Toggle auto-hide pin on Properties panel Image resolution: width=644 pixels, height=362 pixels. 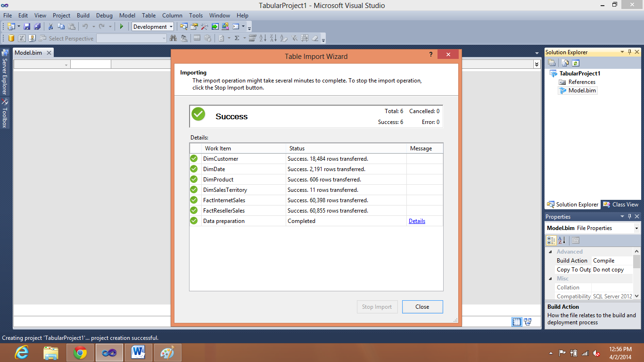coord(629,216)
